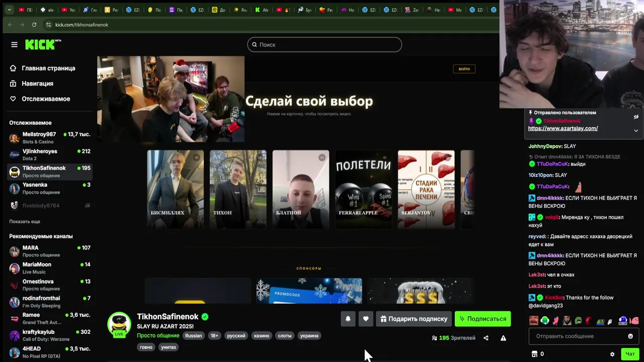Screen dimensions: 644x362
Task: Go back in browser history
Action: coord(10,25)
